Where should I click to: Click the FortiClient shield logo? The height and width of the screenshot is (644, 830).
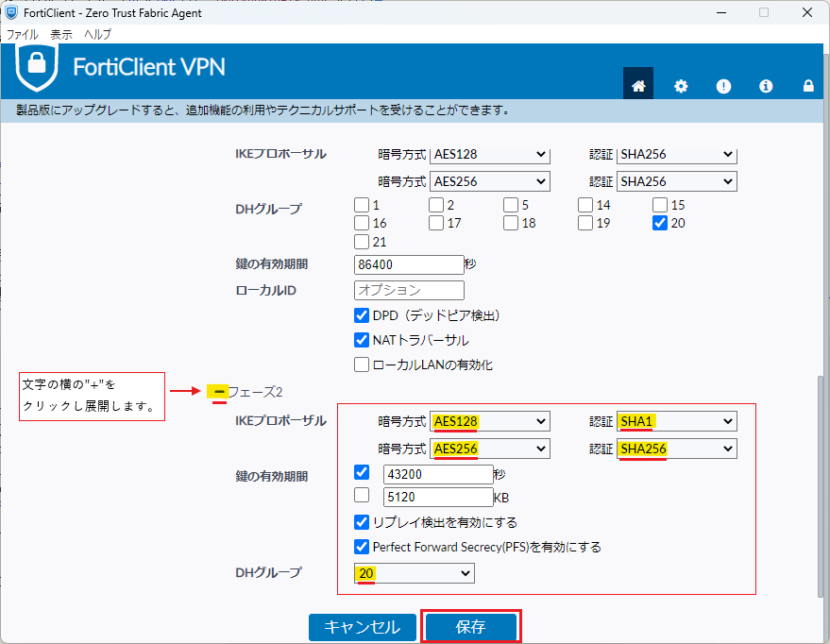(x=37, y=67)
